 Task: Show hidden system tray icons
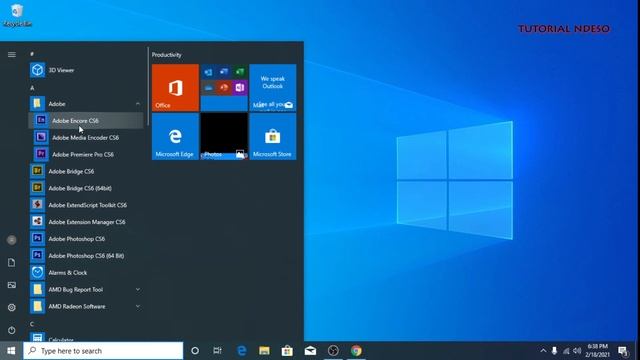543,351
